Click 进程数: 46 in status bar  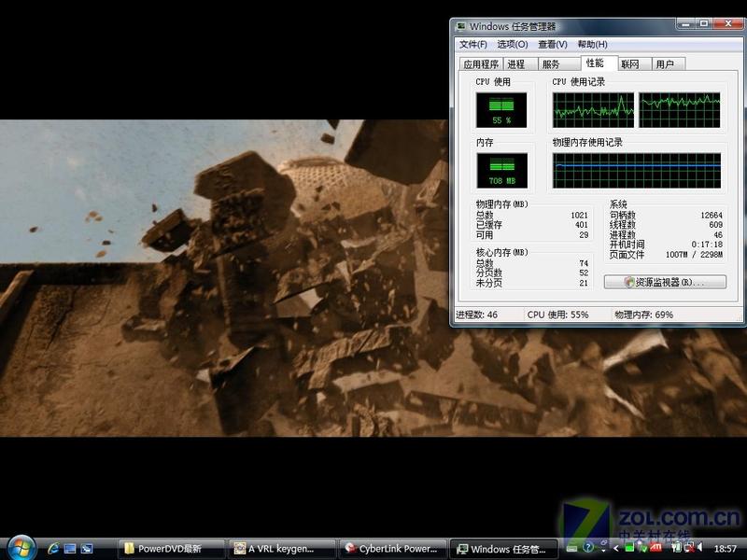(476, 315)
